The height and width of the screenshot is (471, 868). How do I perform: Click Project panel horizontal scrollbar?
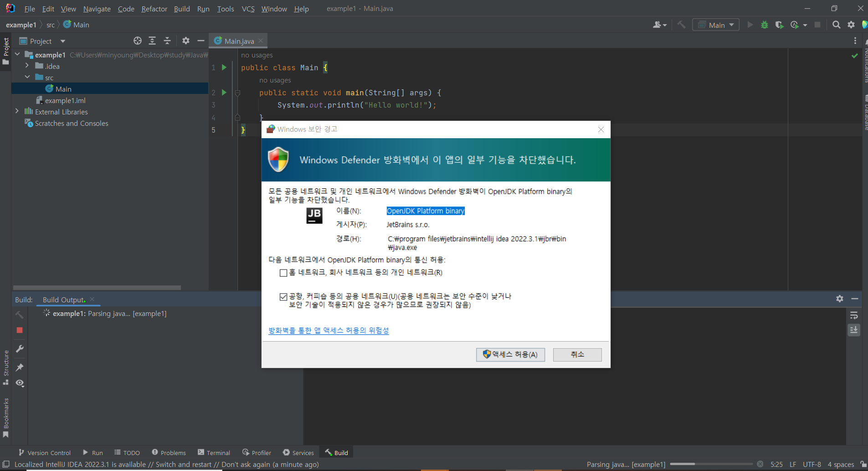97,288
